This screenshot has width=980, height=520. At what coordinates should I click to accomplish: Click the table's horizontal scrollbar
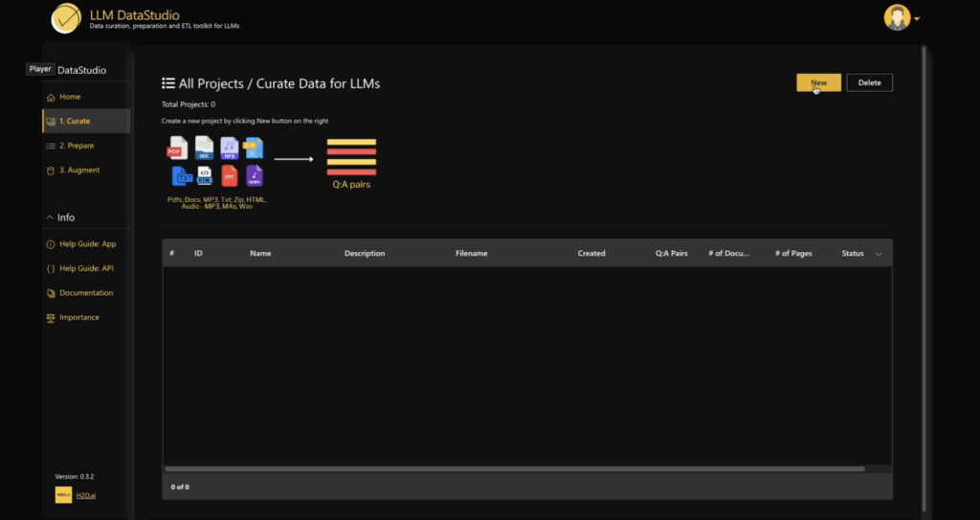point(515,469)
